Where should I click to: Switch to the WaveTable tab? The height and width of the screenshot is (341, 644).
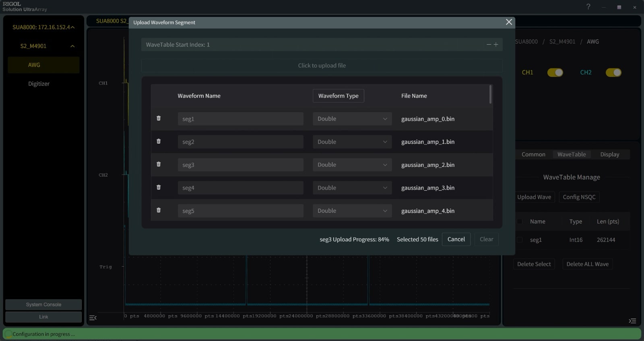pyautogui.click(x=572, y=154)
